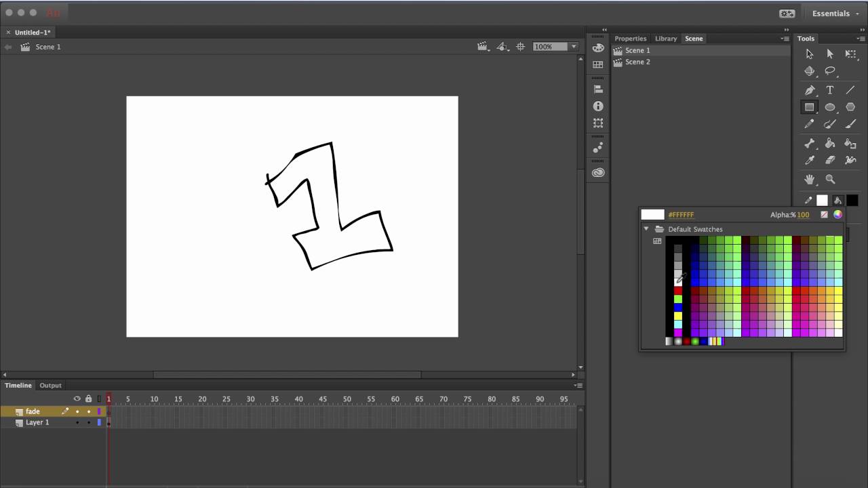The height and width of the screenshot is (488, 868).
Task: Open the Scene panel options menu
Action: [785, 39]
